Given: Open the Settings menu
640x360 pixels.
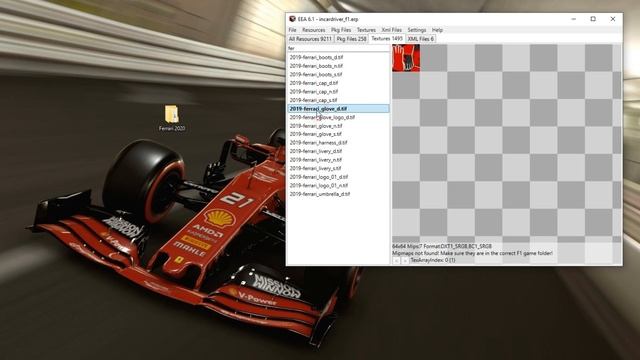Looking at the screenshot, I should [x=416, y=30].
